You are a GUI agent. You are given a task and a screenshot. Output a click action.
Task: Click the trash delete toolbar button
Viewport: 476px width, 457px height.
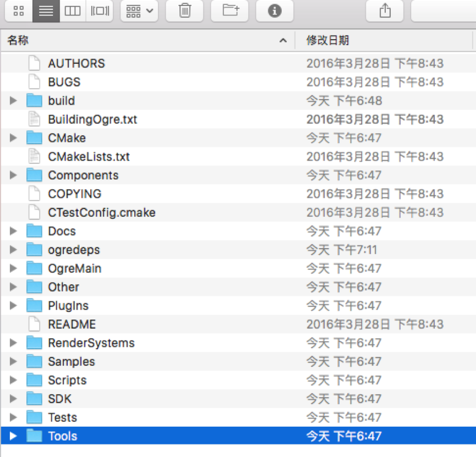coord(184,11)
